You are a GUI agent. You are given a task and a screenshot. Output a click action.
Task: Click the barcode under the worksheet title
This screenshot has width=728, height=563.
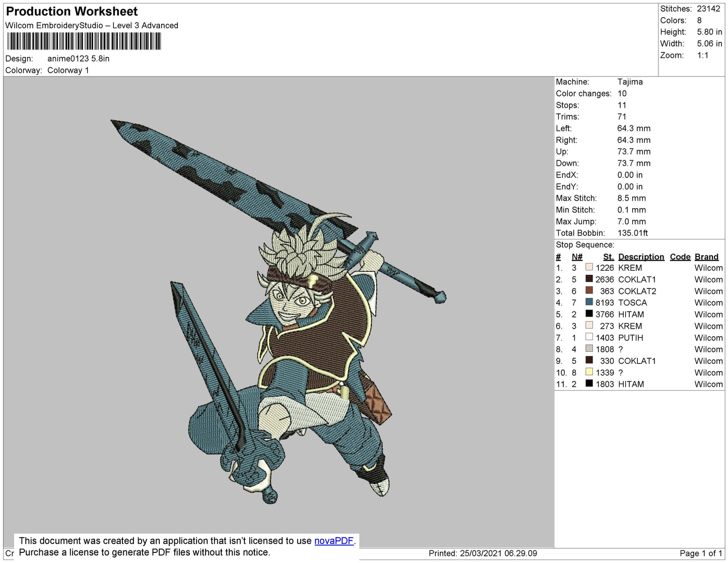pyautogui.click(x=84, y=41)
